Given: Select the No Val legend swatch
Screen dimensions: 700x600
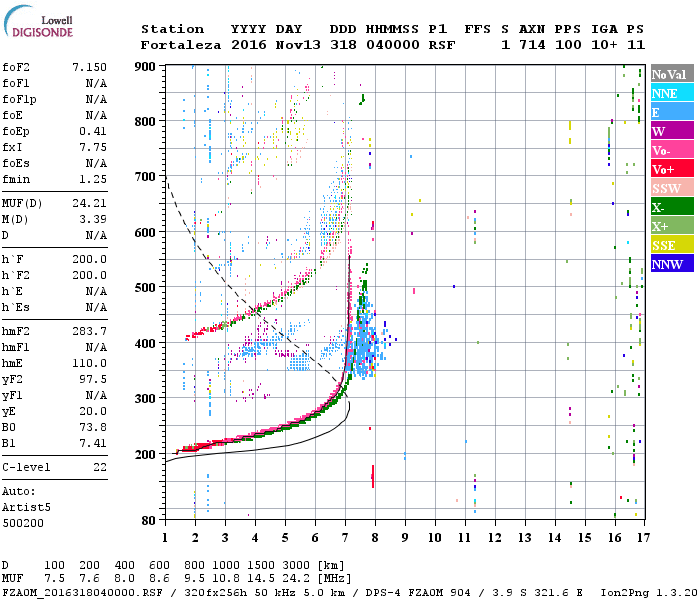Looking at the screenshot, I should (672, 74).
